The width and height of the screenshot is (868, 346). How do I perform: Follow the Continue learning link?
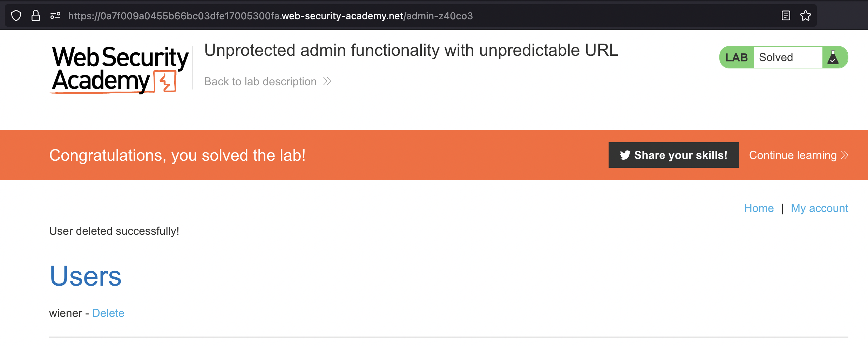(793, 155)
